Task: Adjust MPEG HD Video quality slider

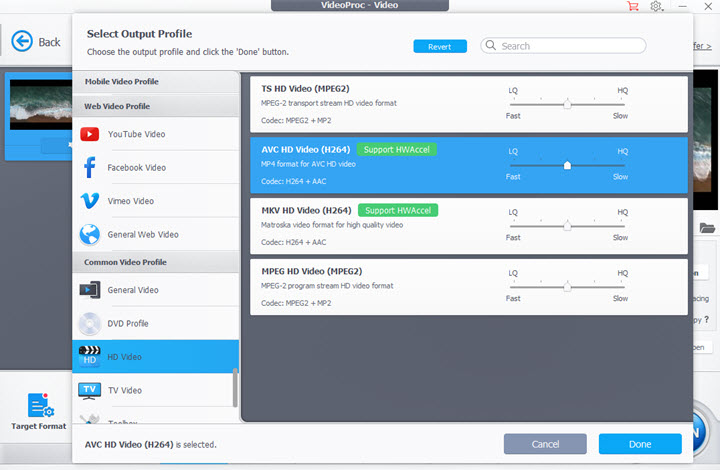Action: (x=567, y=287)
